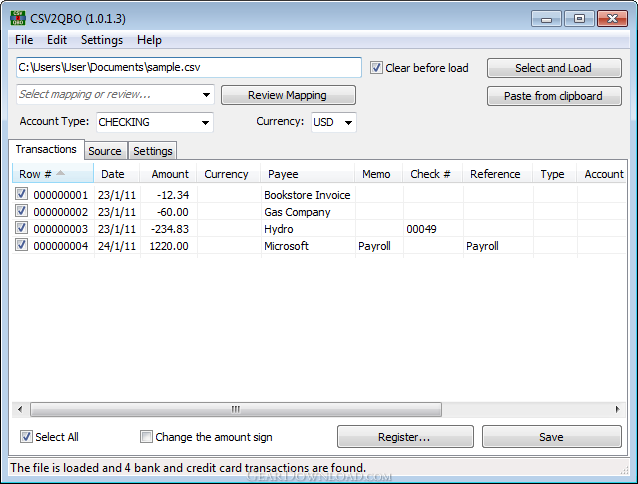Click the Check # column header
The width and height of the screenshot is (638, 484).
(x=433, y=174)
